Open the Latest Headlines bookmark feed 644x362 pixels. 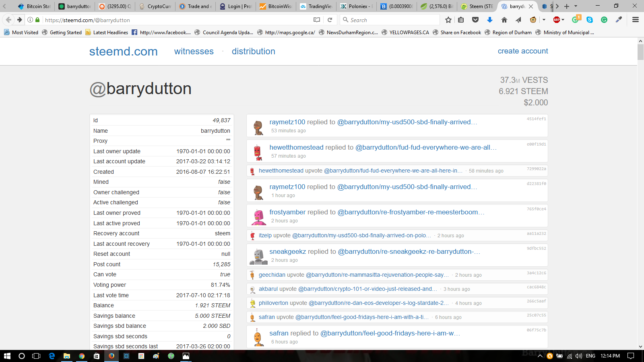[x=107, y=32]
